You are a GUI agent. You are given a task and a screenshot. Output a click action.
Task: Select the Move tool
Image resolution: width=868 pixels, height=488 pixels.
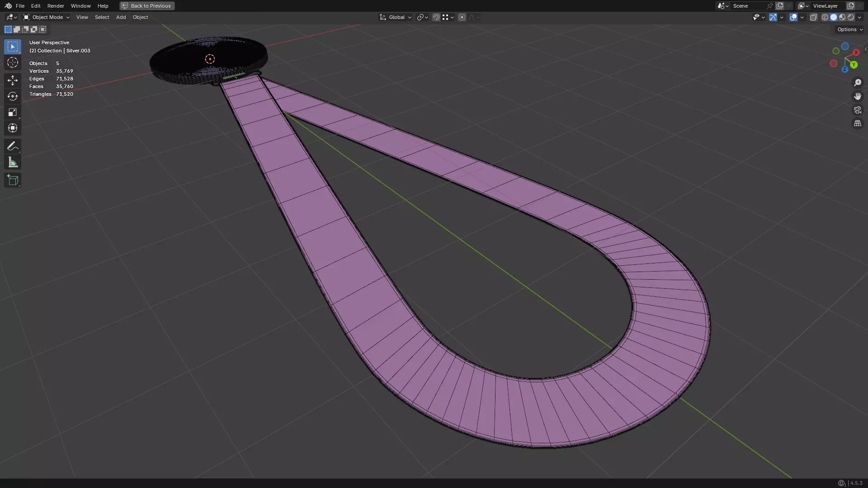pyautogui.click(x=13, y=80)
